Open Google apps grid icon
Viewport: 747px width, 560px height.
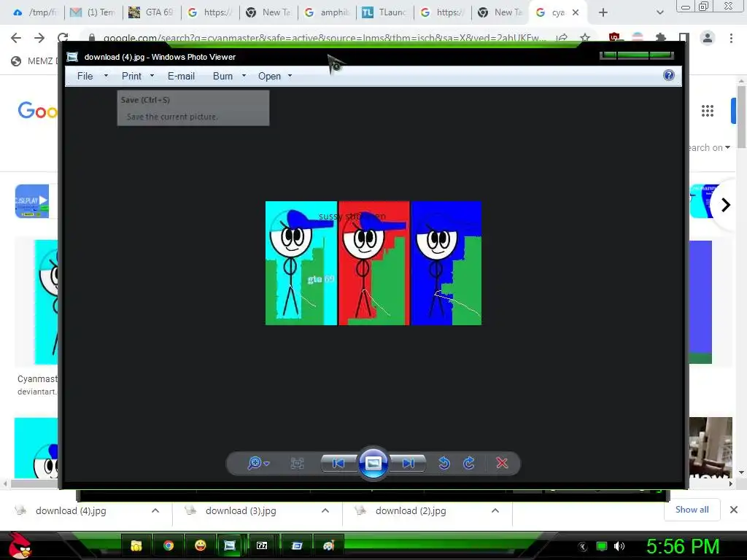[708, 111]
